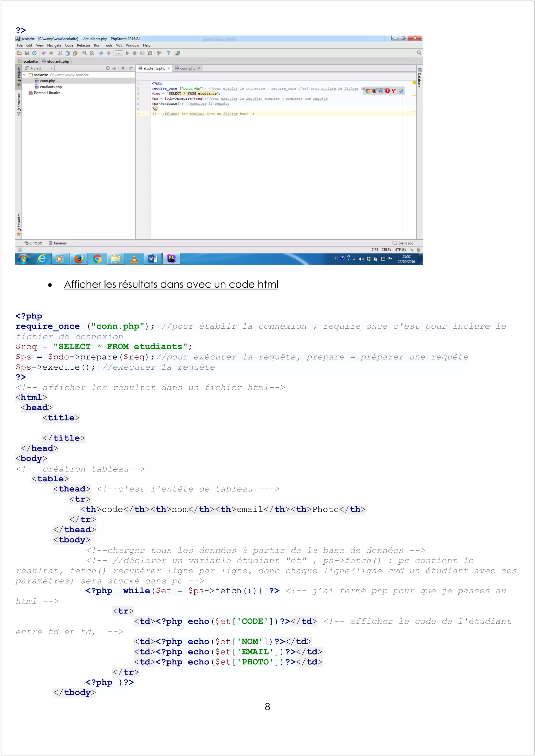Click the Settings wrench toolbar icon
The image size is (535, 756).
[159, 53]
